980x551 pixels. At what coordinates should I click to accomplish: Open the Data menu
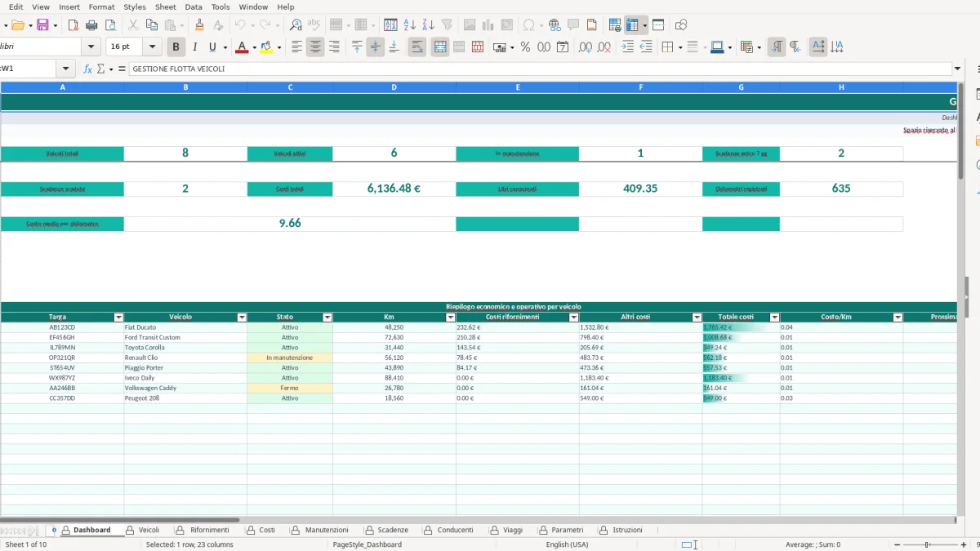(194, 7)
